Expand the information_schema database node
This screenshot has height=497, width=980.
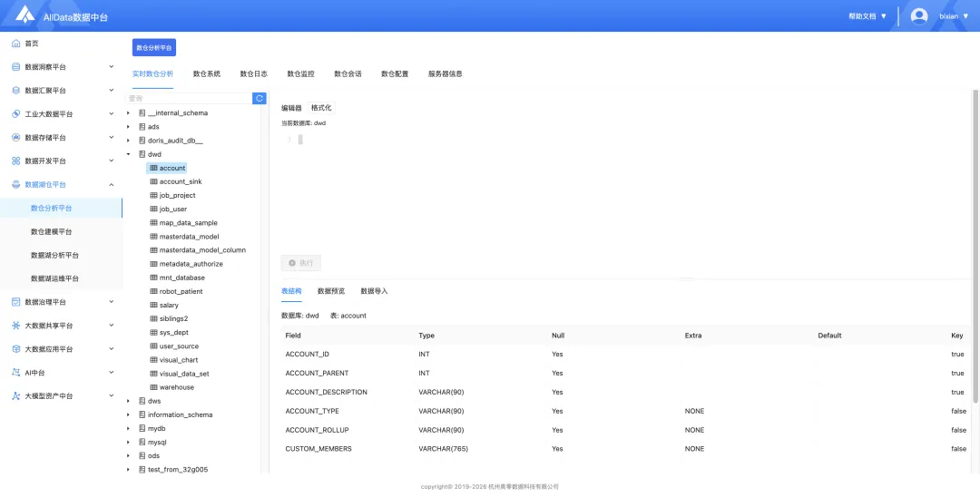tap(128, 414)
